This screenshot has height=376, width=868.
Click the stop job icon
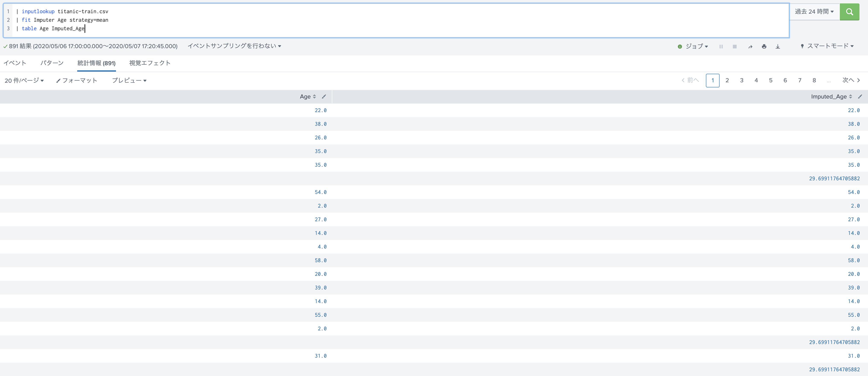point(734,46)
